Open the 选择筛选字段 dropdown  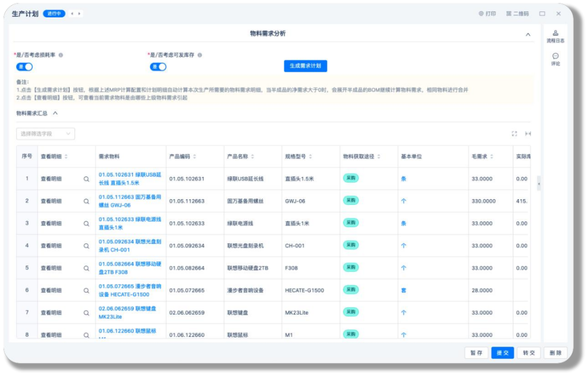coord(45,134)
